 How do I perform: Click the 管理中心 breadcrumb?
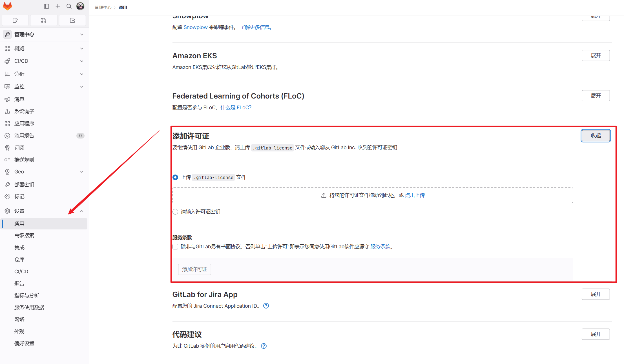103,8
